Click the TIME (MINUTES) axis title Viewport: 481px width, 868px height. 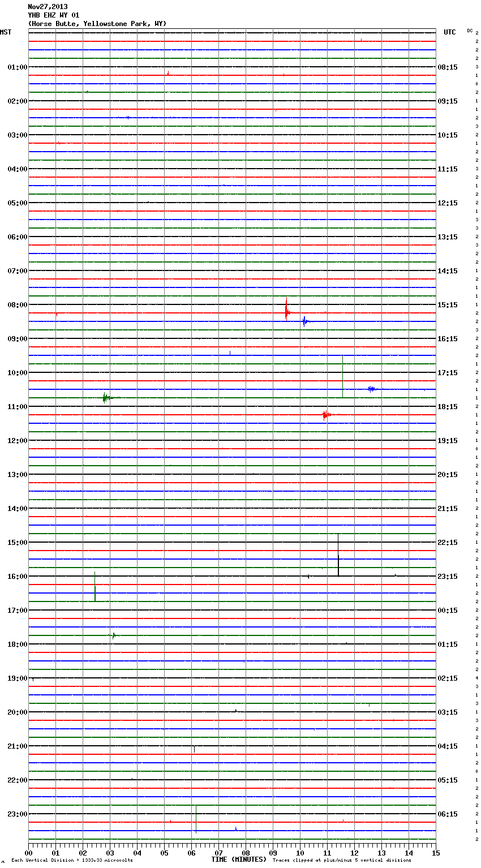239,860
